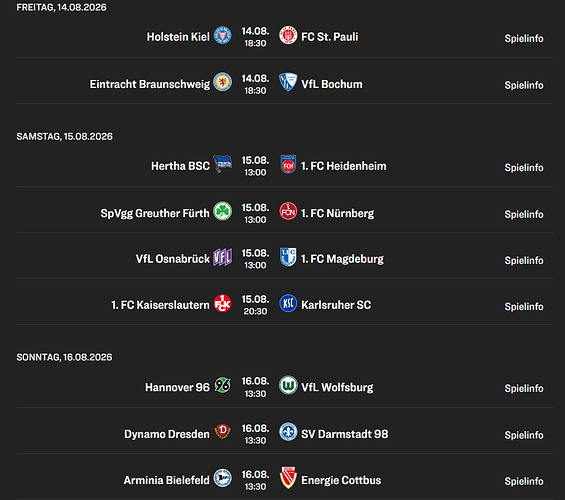
Task: Click the 1. FC Nürnberg logo
Action: coord(288,211)
